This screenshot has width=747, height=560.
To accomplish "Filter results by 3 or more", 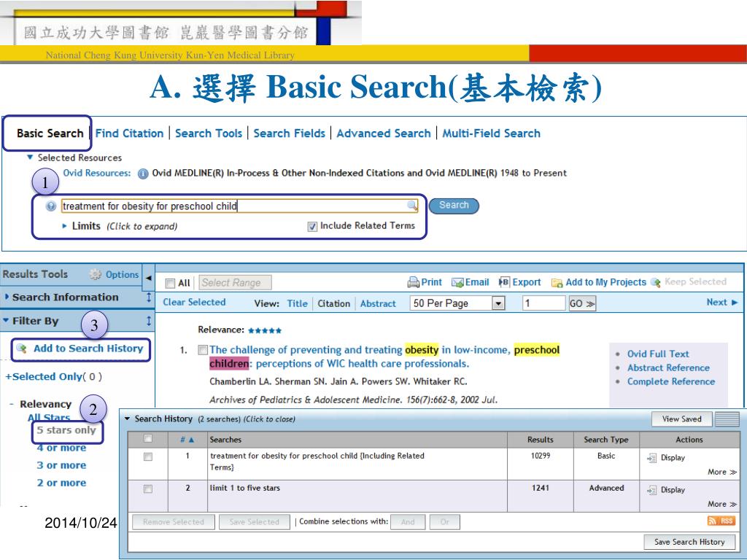I will [x=61, y=465].
